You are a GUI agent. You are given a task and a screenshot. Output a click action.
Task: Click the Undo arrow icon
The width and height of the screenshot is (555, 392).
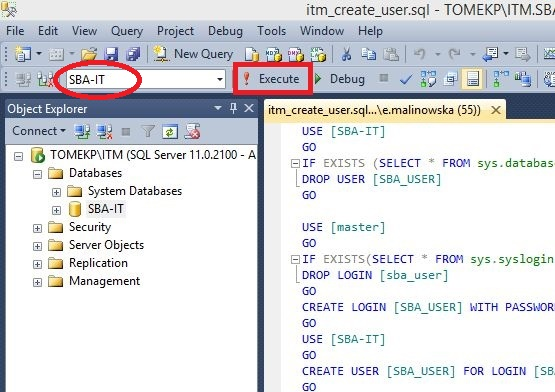pos(420,54)
